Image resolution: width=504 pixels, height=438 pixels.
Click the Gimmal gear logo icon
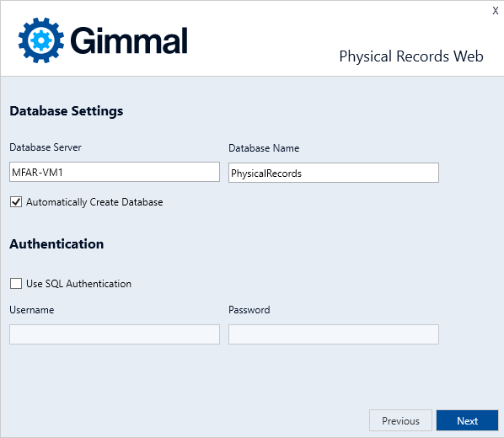(41, 40)
